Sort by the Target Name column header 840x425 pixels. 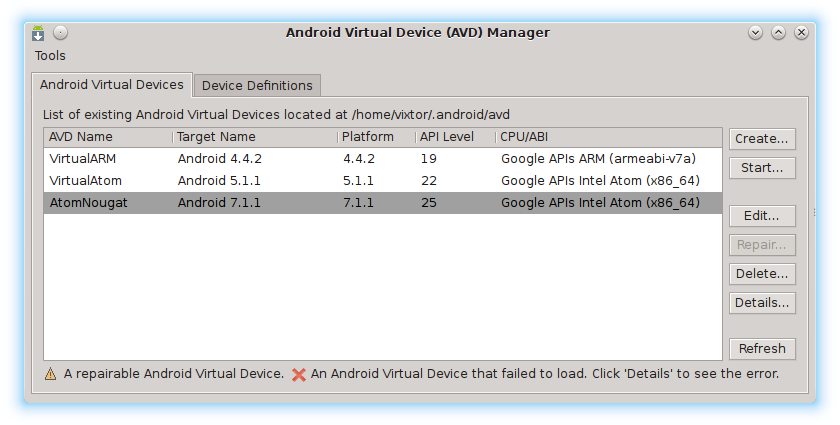point(255,137)
